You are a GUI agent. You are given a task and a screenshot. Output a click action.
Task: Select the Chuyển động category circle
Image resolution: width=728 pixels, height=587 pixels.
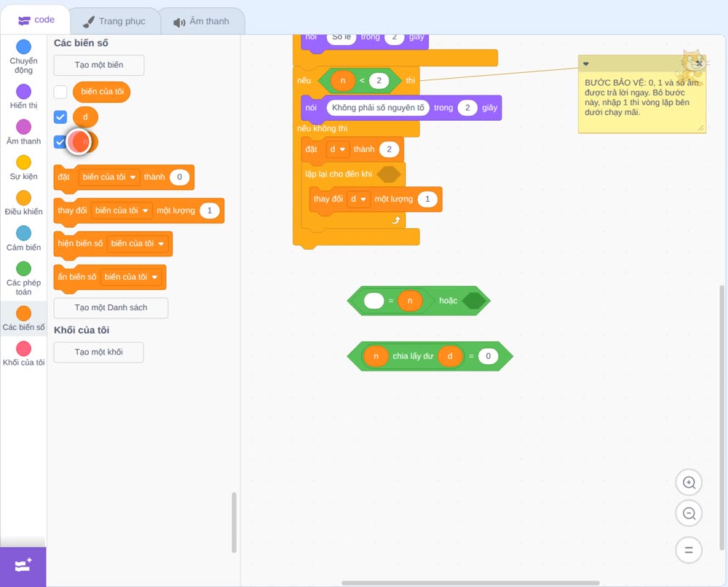tap(24, 47)
